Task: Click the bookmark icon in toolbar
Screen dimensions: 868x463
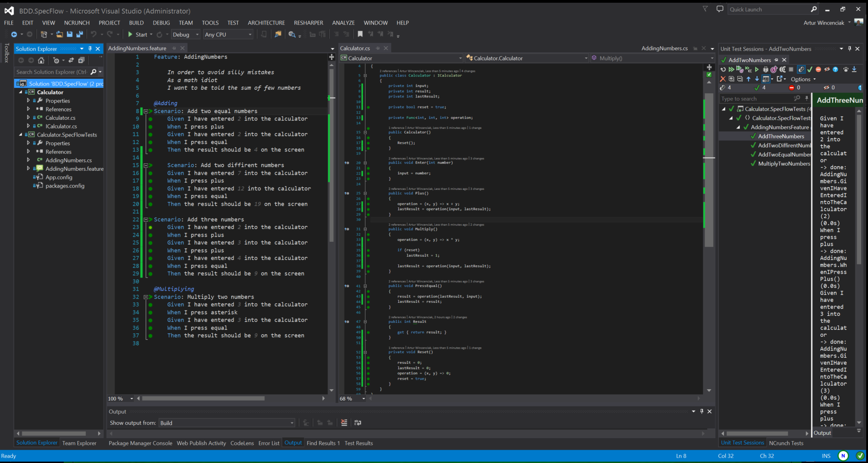Action: 360,35
